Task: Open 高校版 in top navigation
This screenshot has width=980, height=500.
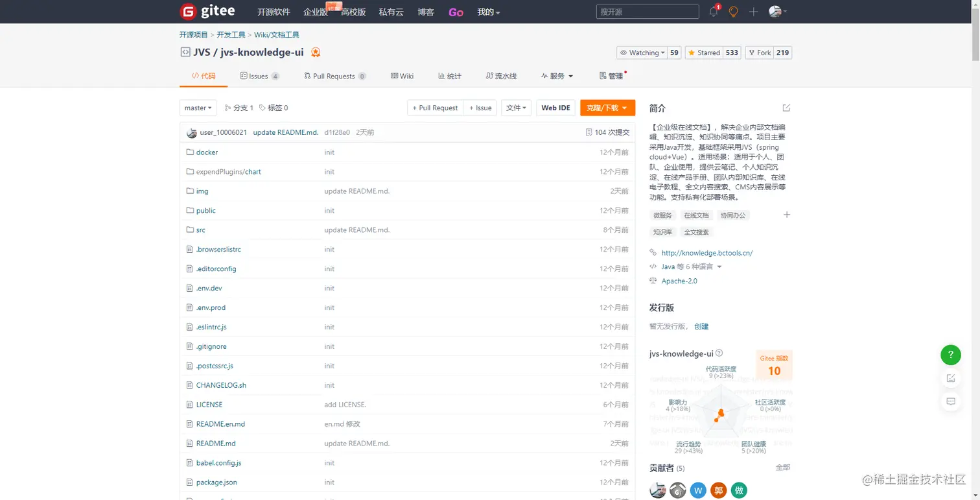Action: pos(353,12)
